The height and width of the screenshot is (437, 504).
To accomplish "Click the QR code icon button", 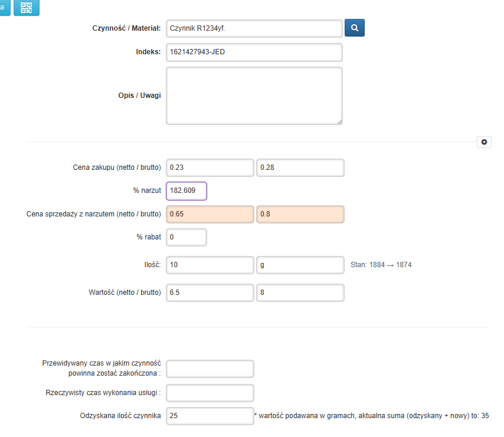I will click(27, 8).
